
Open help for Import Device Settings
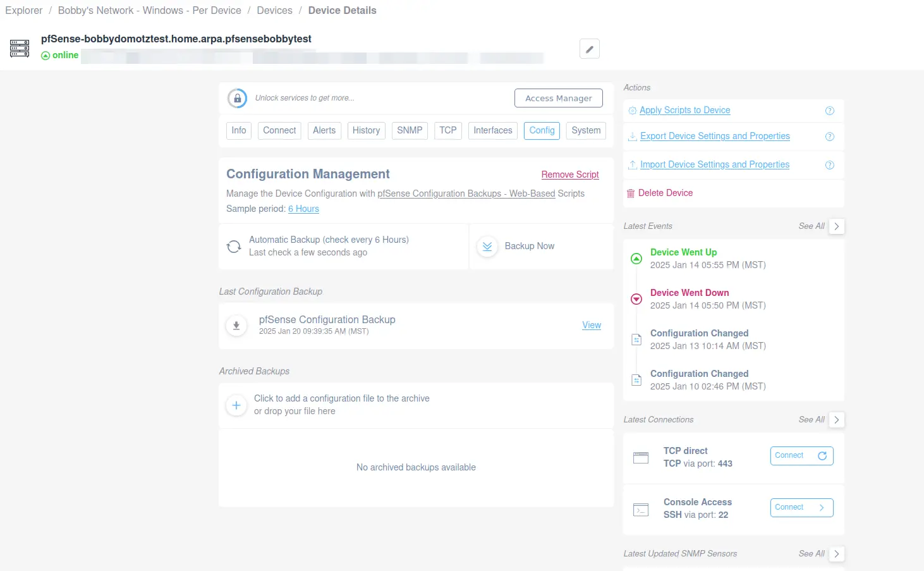[830, 165]
